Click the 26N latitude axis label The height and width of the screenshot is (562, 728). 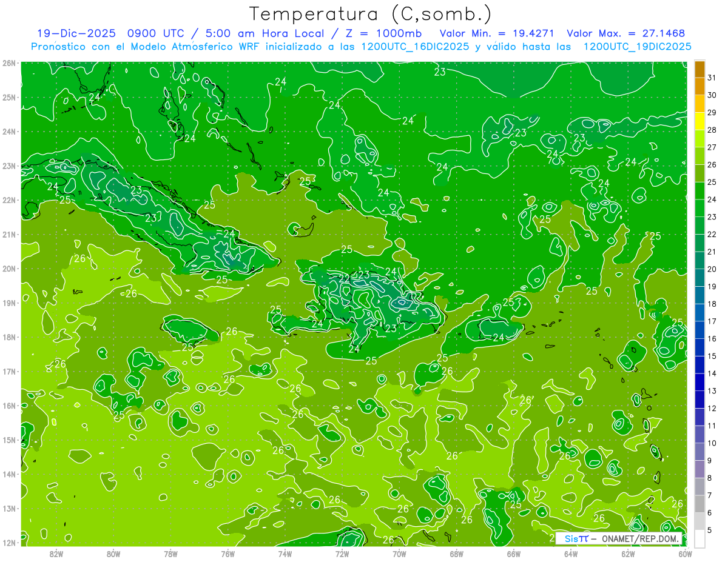9,63
